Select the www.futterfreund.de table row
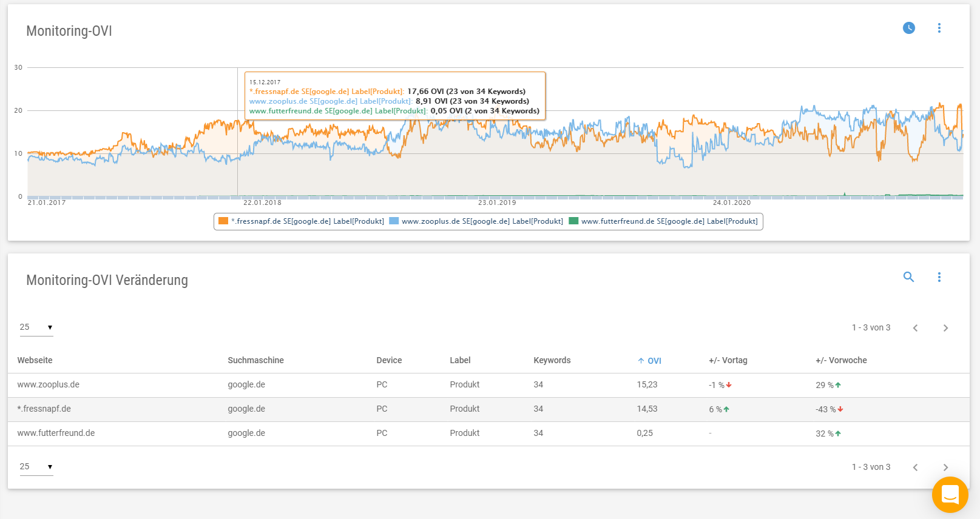The width and height of the screenshot is (980, 519). pyautogui.click(x=488, y=434)
